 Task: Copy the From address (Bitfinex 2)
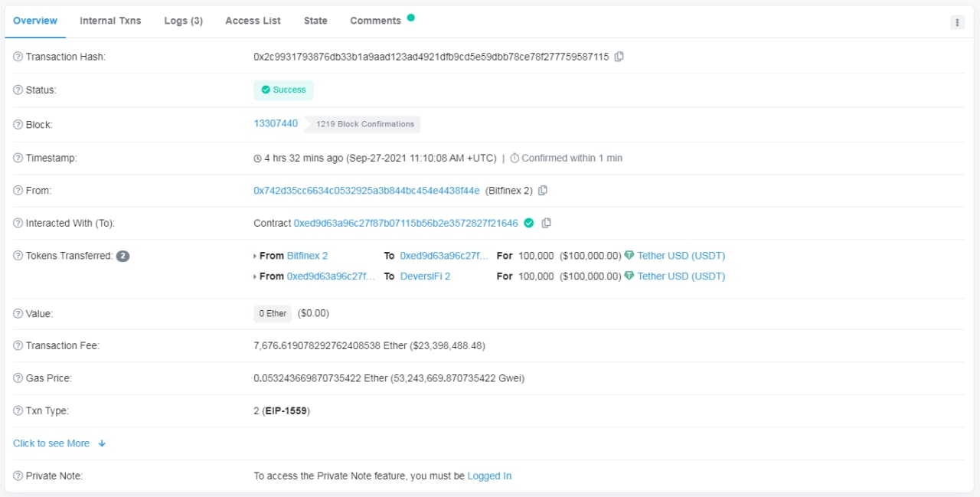point(543,191)
